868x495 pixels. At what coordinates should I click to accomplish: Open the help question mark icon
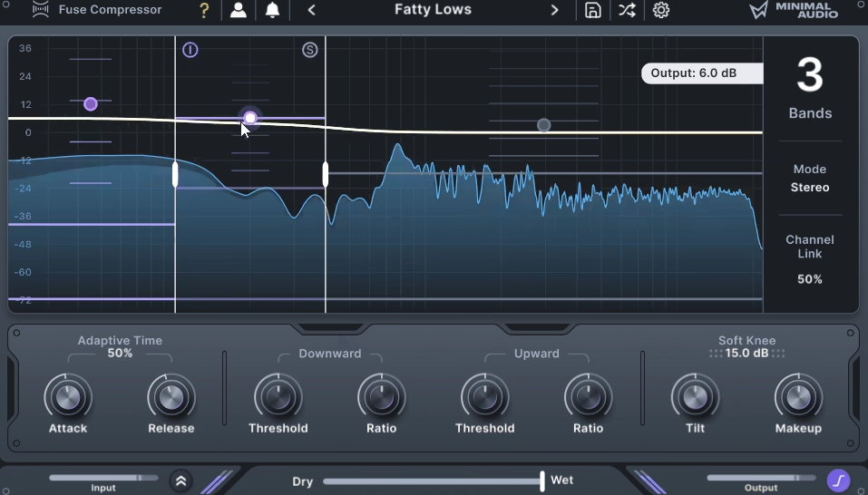pyautogui.click(x=204, y=10)
